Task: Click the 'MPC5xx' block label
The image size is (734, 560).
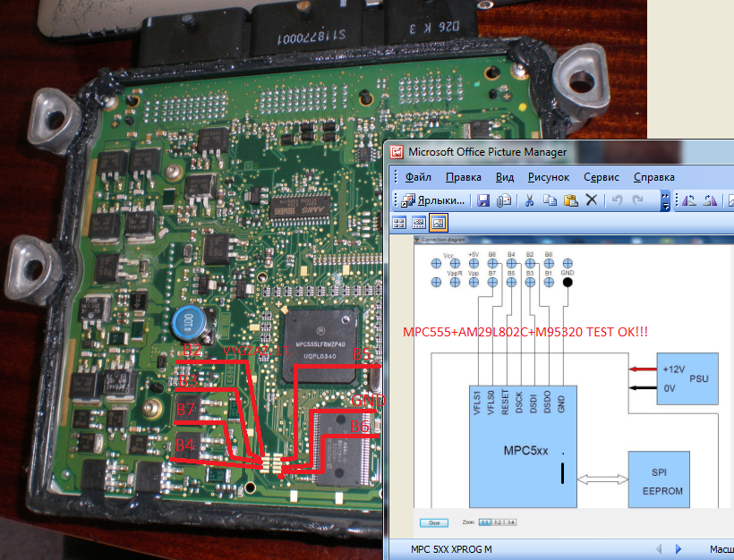Action: (525, 451)
